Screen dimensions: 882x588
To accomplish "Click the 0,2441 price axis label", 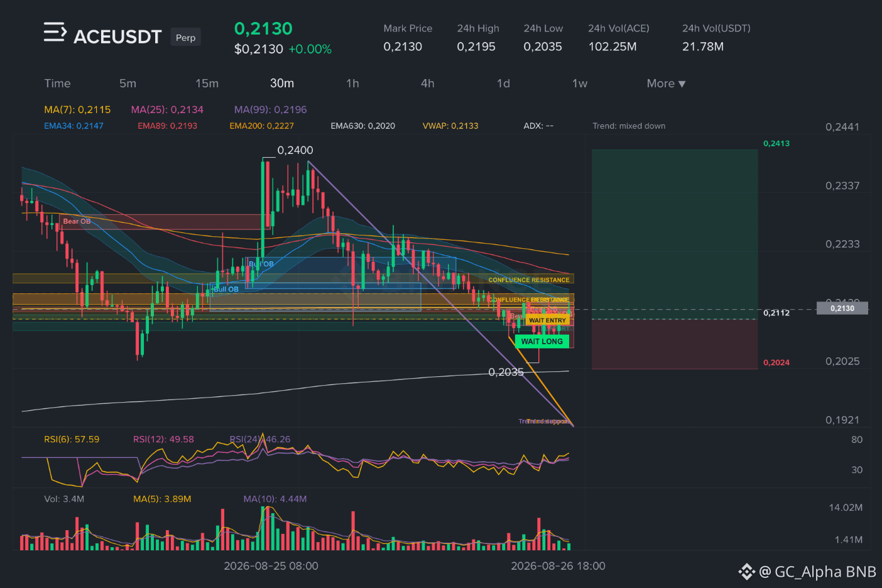I will [842, 127].
